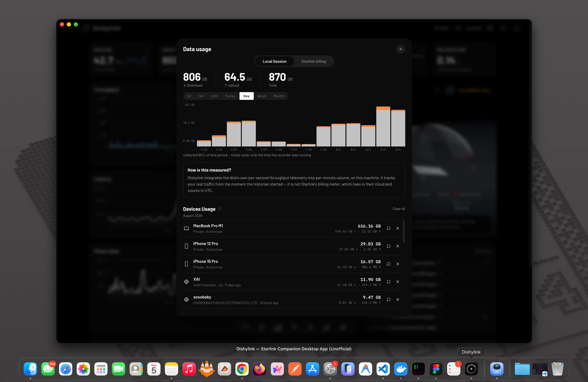Select the Month time range
Image resolution: width=588 pixels, height=382 pixels.
pos(279,96)
